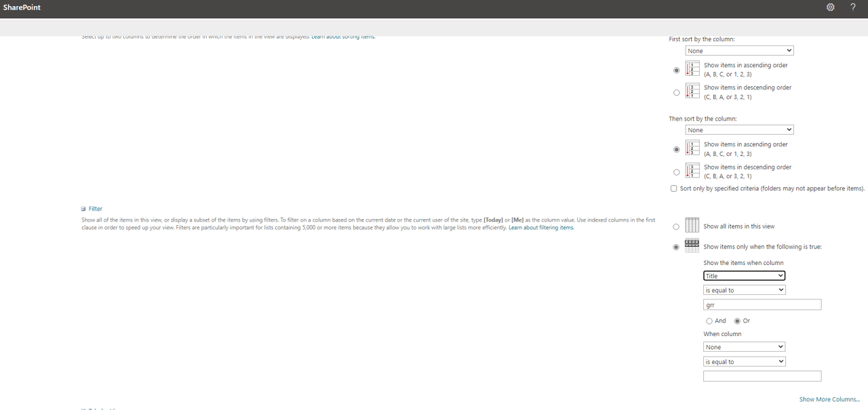Click descending order icon under First sort
This screenshot has width=868, height=410.
pos(692,91)
